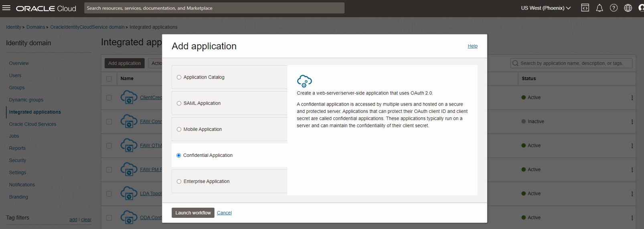Viewport: 644px width, 229px height.
Task: Open the help question mark icon
Action: pyautogui.click(x=614, y=8)
